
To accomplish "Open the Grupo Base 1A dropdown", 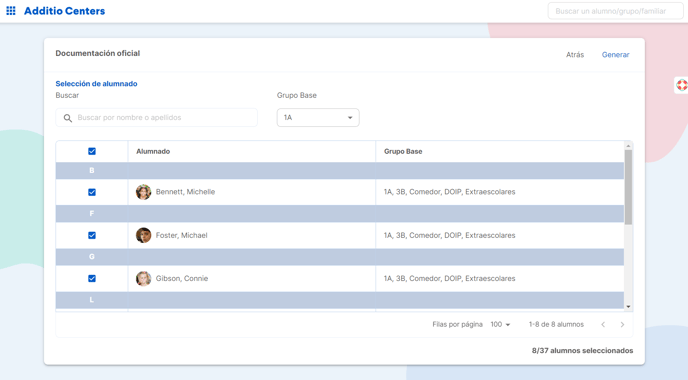I will pyautogui.click(x=318, y=118).
